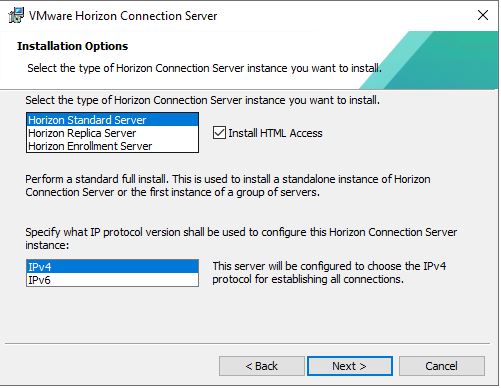Screen dimensions: 501x388
Task: Pick Horizon Enrollment Server from the list
Action: 112,146
